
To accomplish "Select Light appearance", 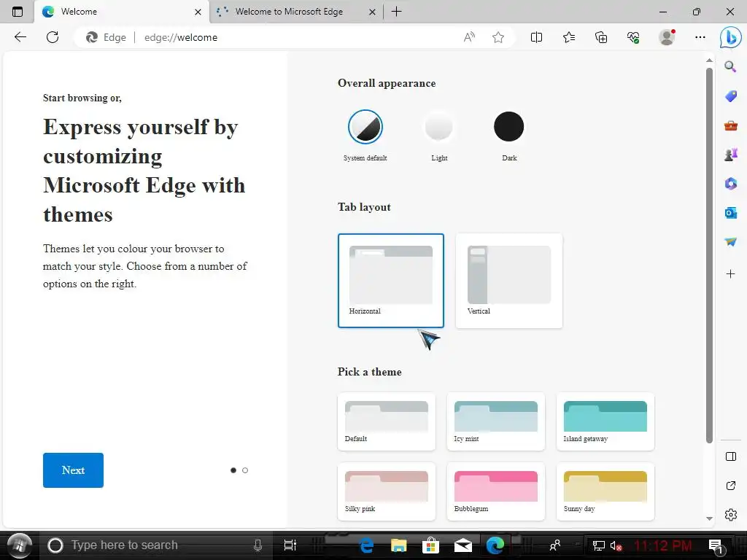I will [438, 127].
